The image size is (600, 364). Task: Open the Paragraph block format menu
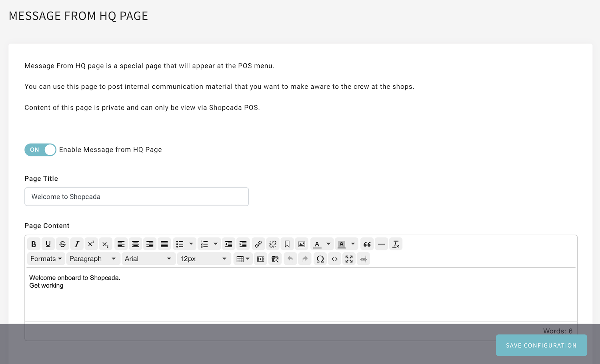(93, 259)
